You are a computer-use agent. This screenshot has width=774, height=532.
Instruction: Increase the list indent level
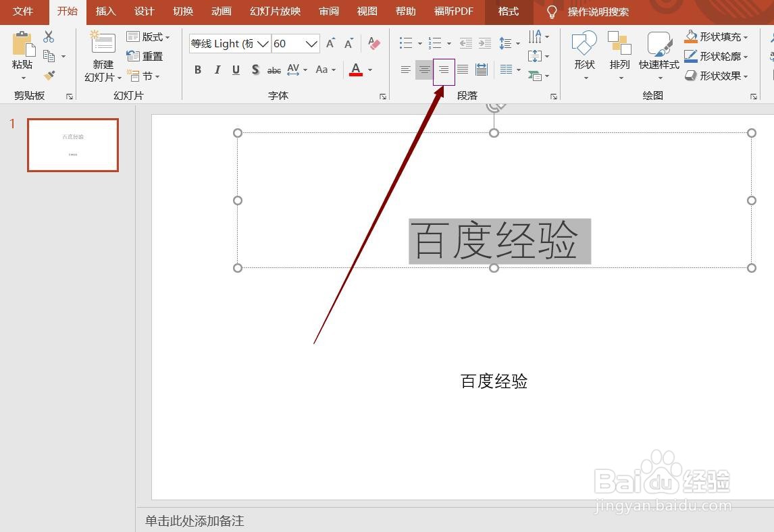(485, 43)
